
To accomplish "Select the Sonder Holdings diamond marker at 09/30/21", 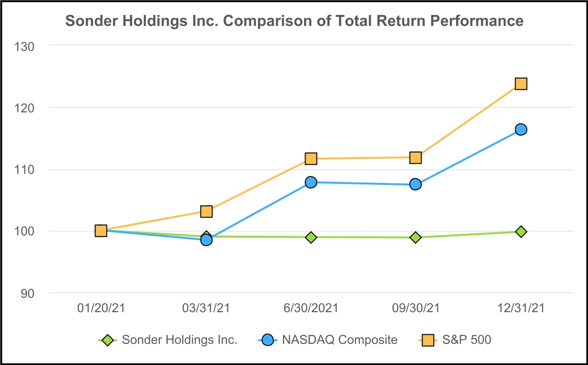I will 416,237.
